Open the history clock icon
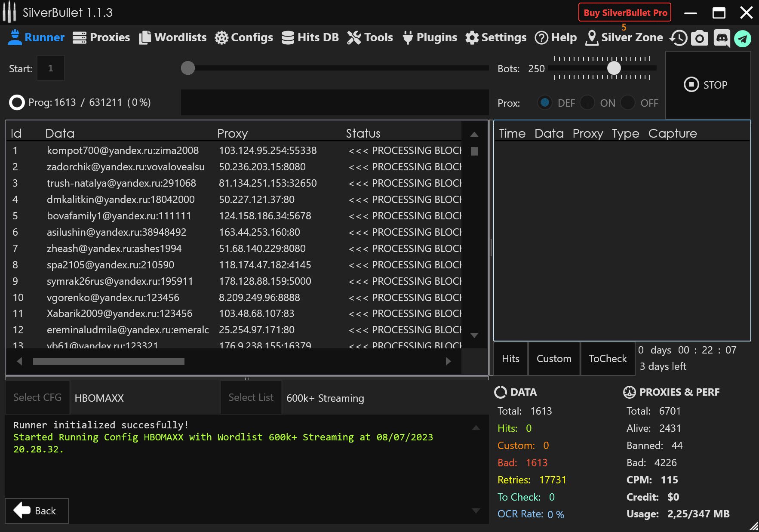Screen dimensions: 759x532 [x=679, y=38]
